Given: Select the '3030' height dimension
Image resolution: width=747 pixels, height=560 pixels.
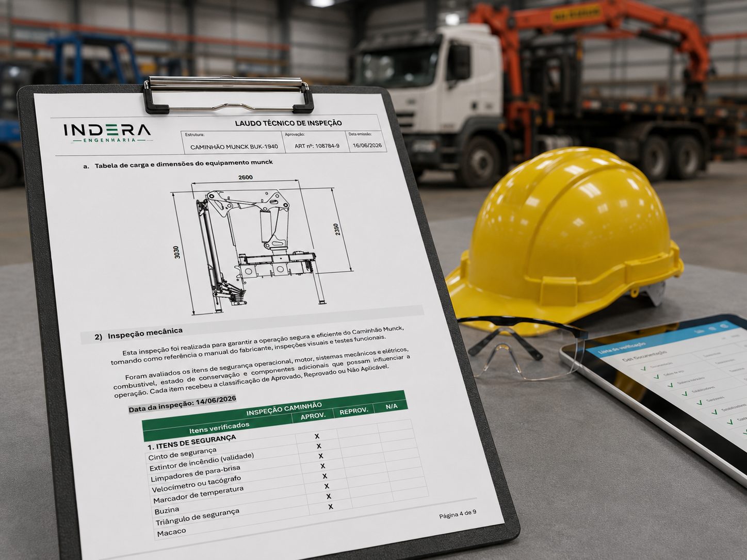Looking at the screenshot, I should click(177, 252).
